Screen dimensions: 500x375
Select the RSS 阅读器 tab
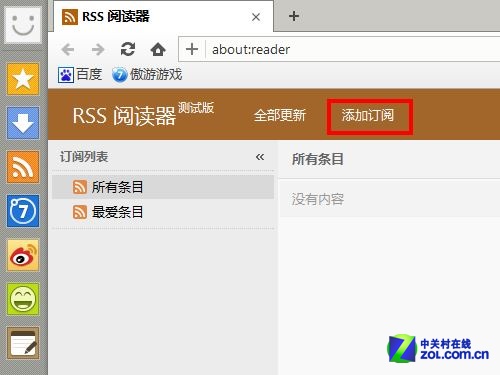(x=163, y=16)
